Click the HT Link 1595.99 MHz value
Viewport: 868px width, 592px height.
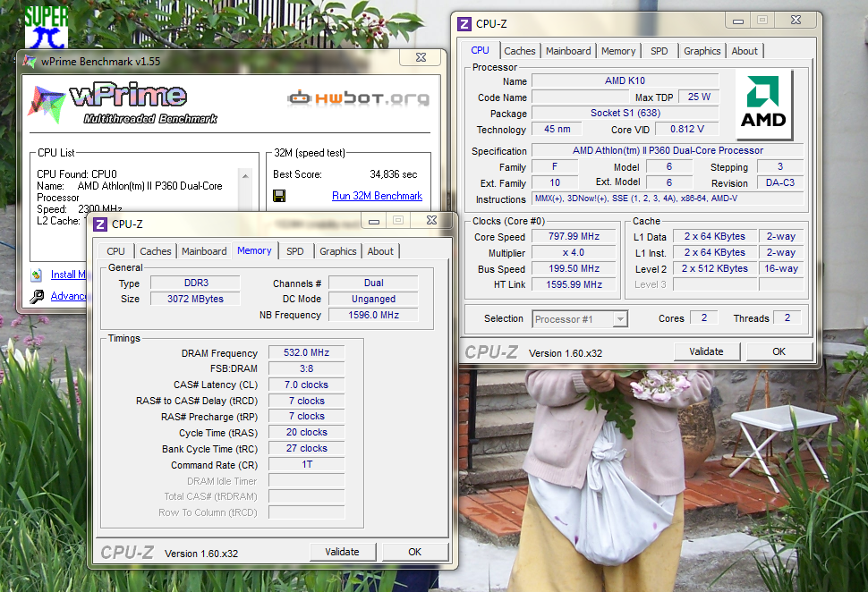(x=574, y=284)
